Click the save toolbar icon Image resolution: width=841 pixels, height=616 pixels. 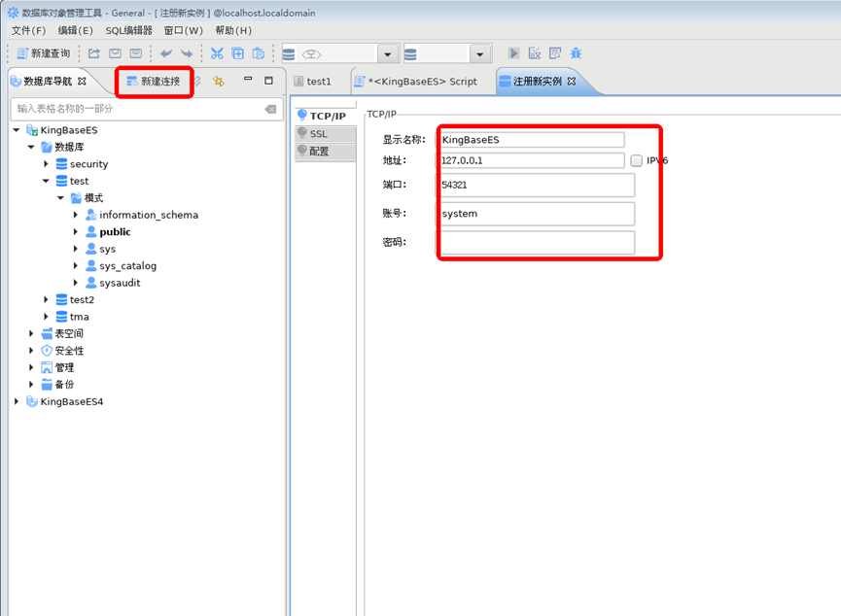[x=116, y=53]
